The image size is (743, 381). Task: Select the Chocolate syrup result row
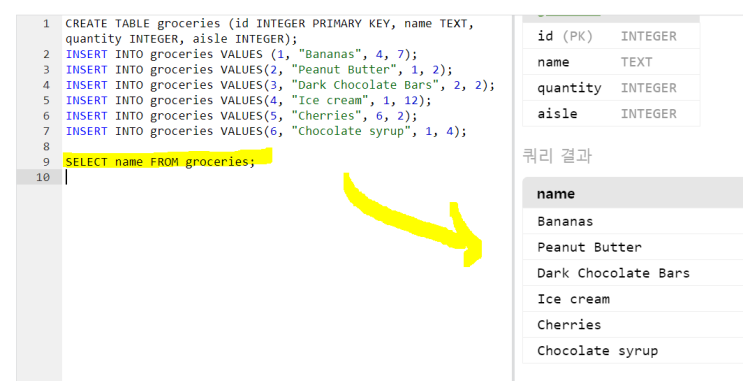coord(633,351)
